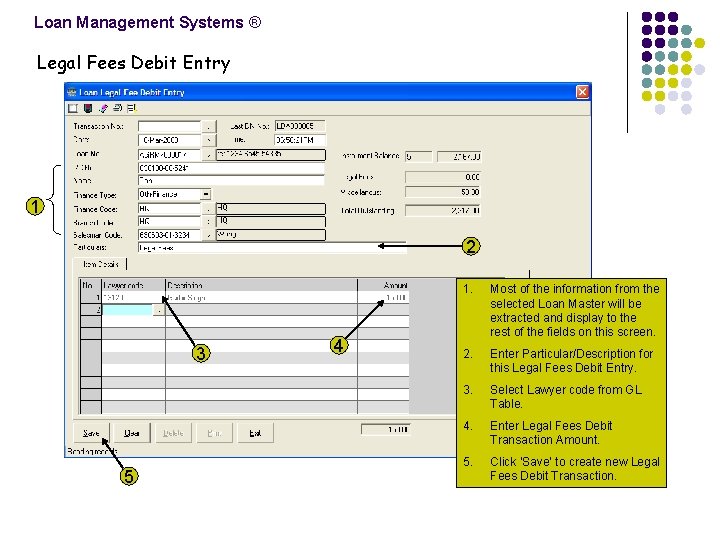Click the Particulars input field
This screenshot has width=720, height=540.
coord(272,248)
